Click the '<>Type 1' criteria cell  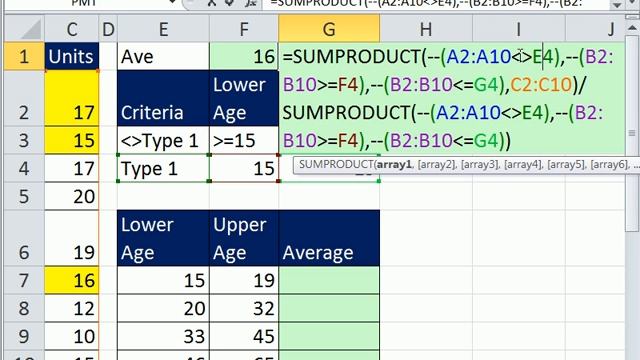click(x=163, y=140)
